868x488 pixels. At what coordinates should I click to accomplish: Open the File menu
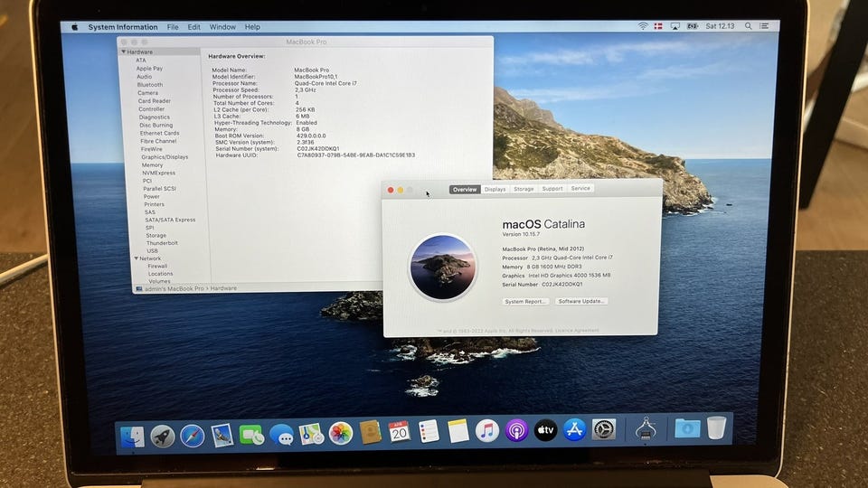tap(172, 27)
